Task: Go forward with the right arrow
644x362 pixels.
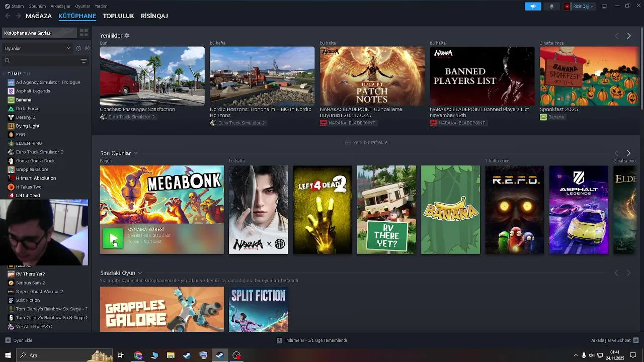Action: coord(18,16)
